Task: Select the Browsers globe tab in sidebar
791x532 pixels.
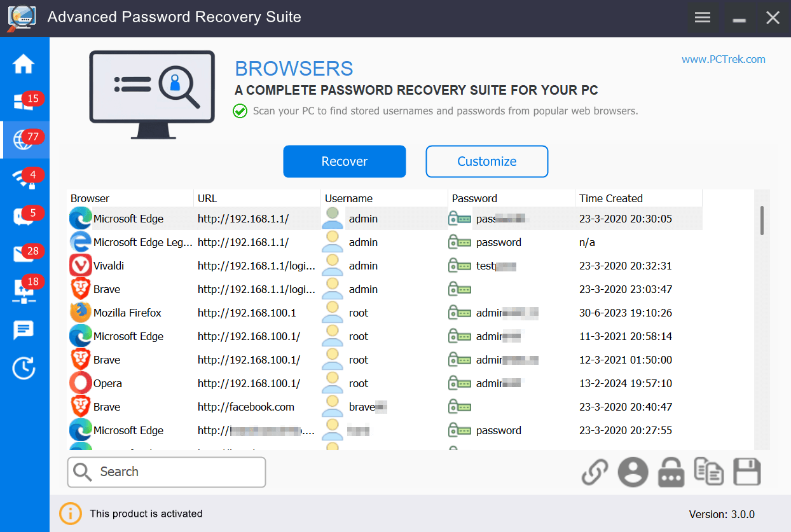Action: pyautogui.click(x=24, y=140)
